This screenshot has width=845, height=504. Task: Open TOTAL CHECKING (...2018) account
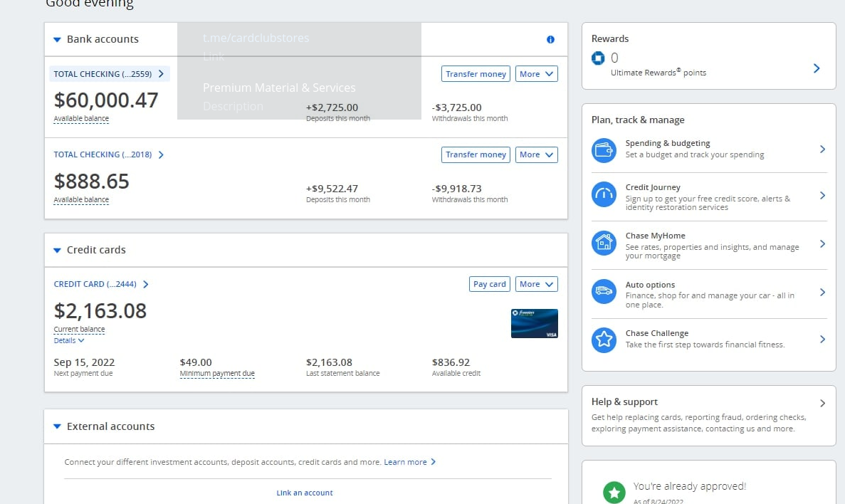click(x=109, y=154)
